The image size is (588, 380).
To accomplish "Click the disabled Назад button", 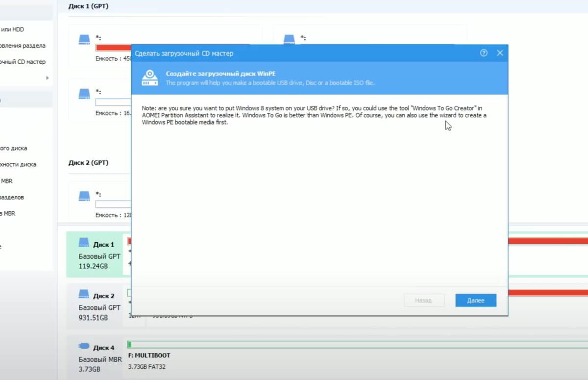I will coord(424,301).
